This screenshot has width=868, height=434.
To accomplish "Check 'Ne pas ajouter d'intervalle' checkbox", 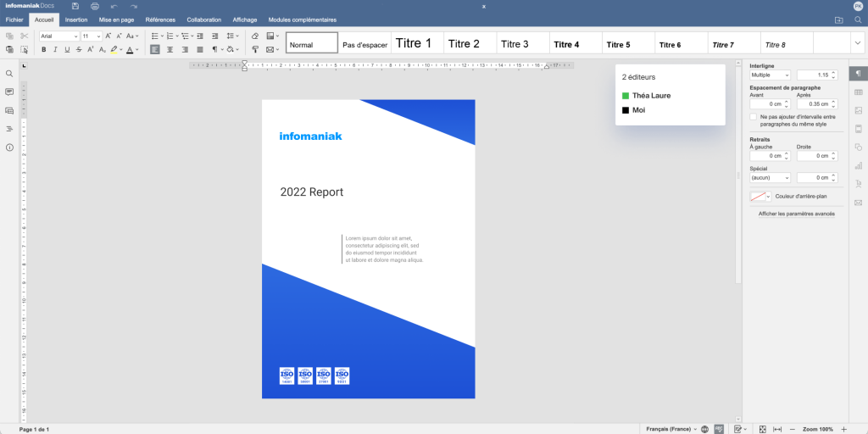I will [x=754, y=117].
